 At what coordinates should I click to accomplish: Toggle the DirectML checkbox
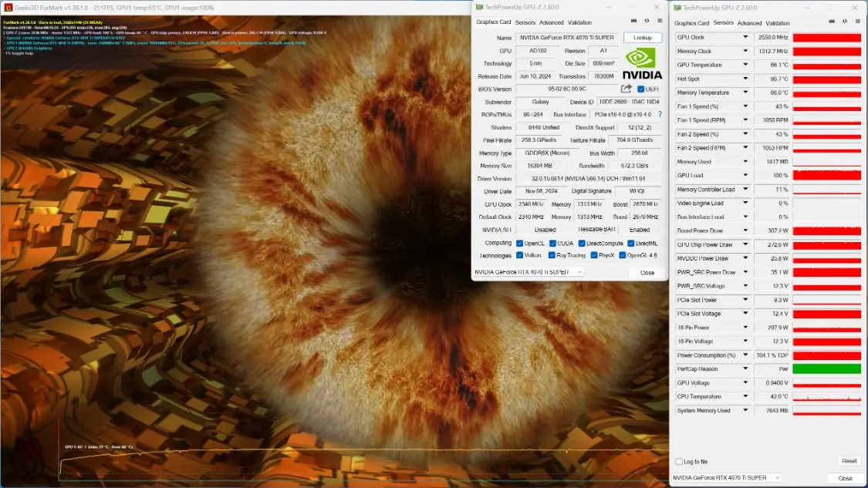631,244
